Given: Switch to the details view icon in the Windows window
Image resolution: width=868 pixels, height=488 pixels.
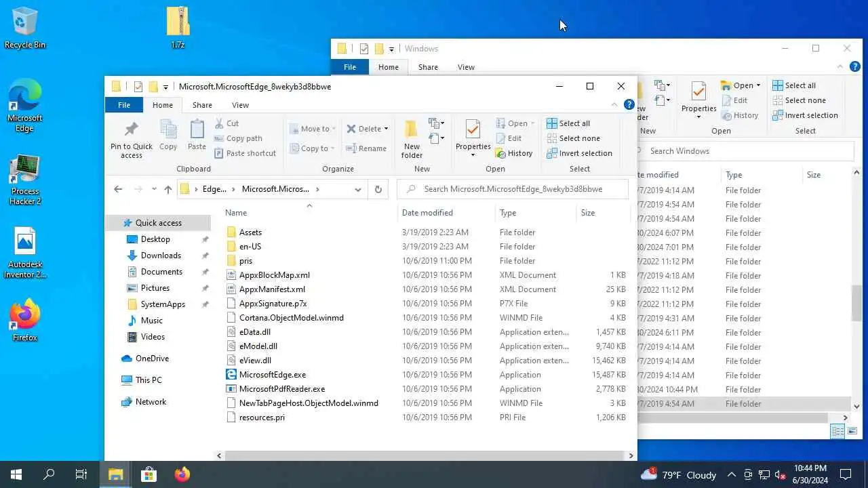Looking at the screenshot, I should coord(837,431).
